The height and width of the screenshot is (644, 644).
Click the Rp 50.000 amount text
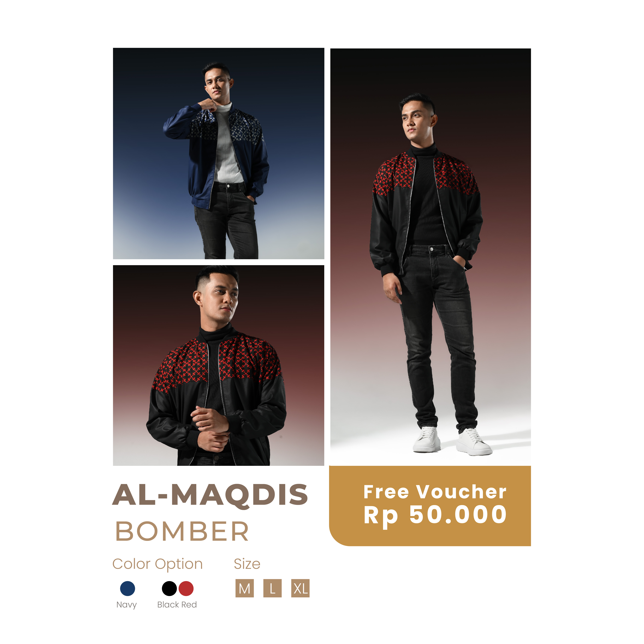click(x=435, y=515)
